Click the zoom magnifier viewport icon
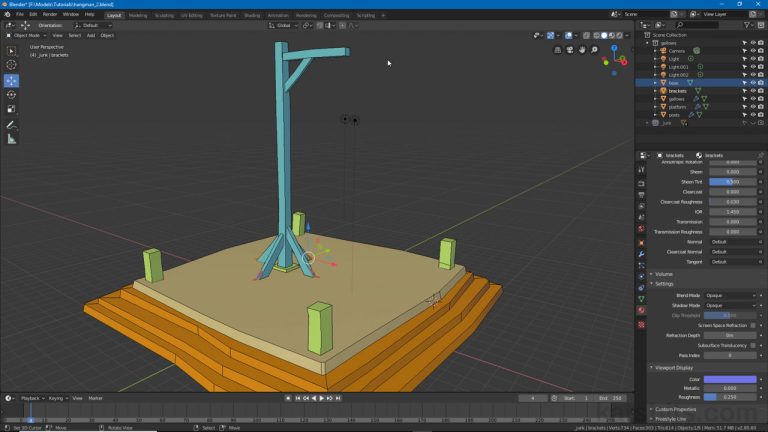Viewport: 768px width, 432px height. tap(595, 49)
